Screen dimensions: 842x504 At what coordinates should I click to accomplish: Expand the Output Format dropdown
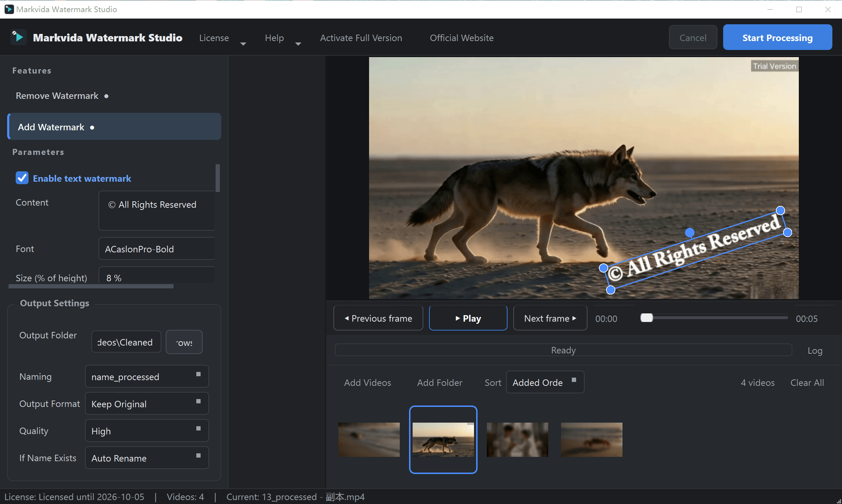click(x=147, y=404)
